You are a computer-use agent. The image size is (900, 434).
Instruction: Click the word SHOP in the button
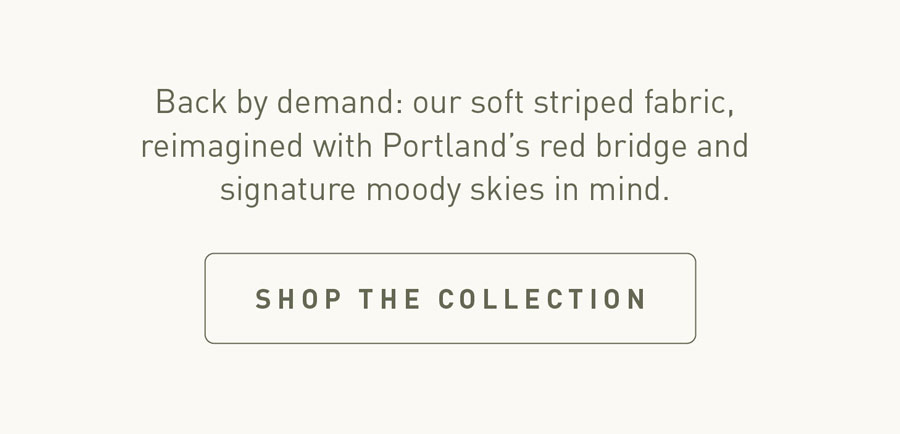298,299
